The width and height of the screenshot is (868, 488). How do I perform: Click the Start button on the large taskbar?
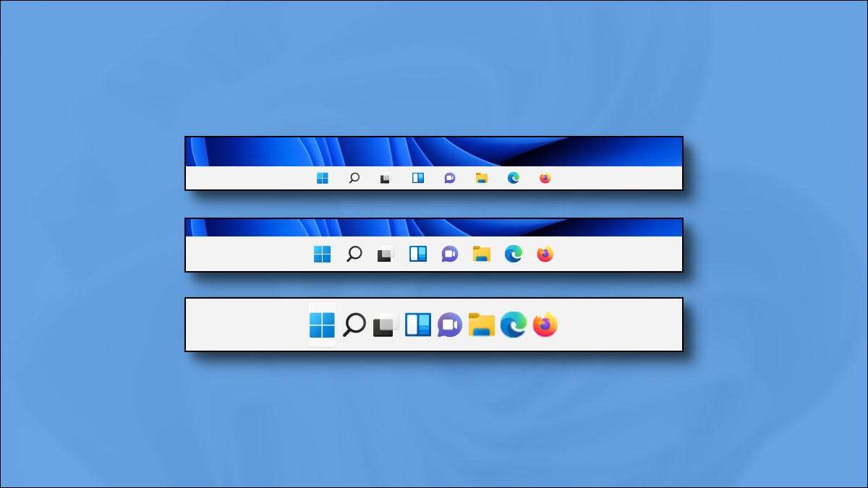pos(323,325)
